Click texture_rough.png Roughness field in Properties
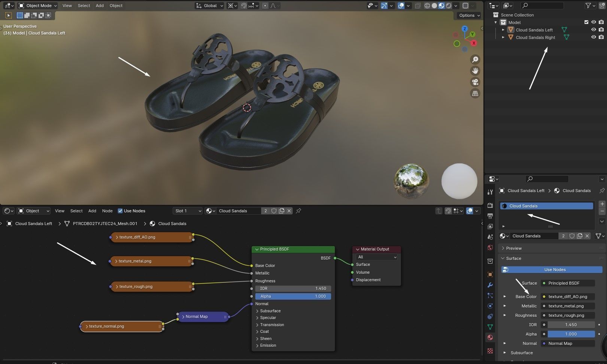Image resolution: width=607 pixels, height=364 pixels. [568, 315]
